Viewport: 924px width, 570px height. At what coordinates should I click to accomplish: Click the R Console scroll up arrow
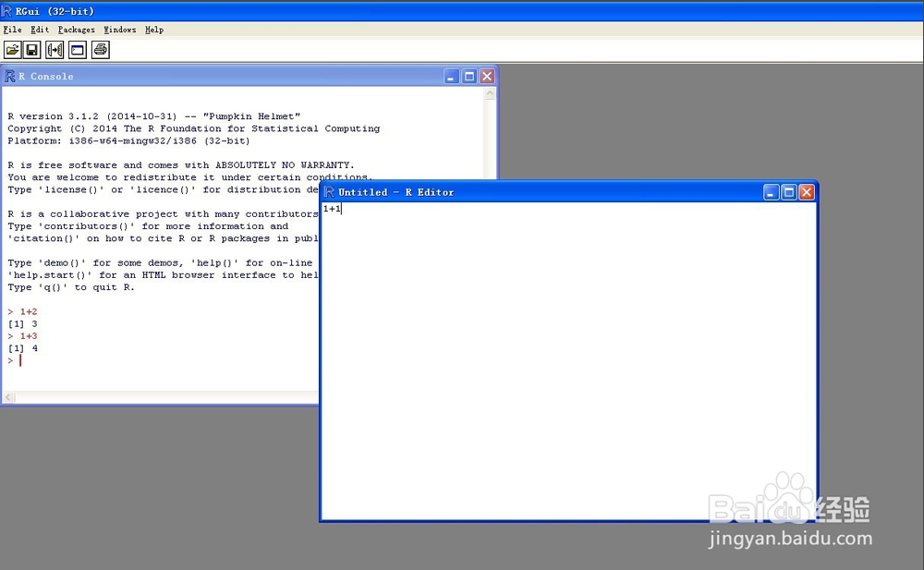(491, 93)
